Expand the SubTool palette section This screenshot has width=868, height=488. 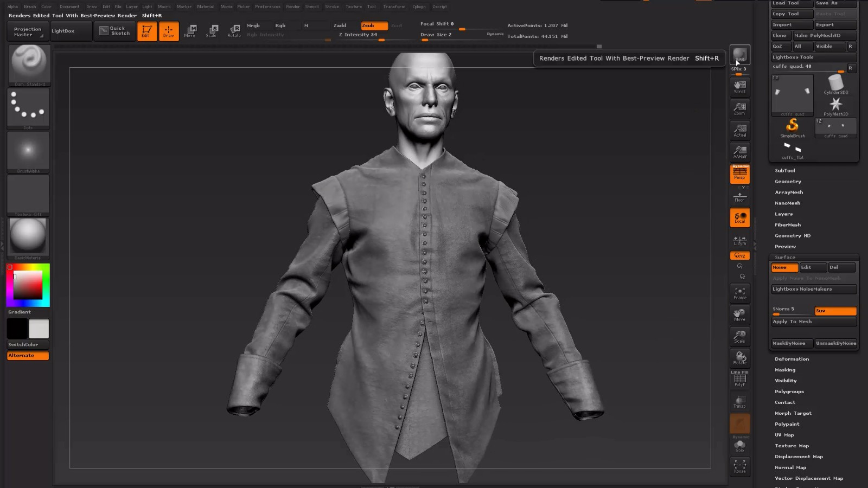[784, 170]
